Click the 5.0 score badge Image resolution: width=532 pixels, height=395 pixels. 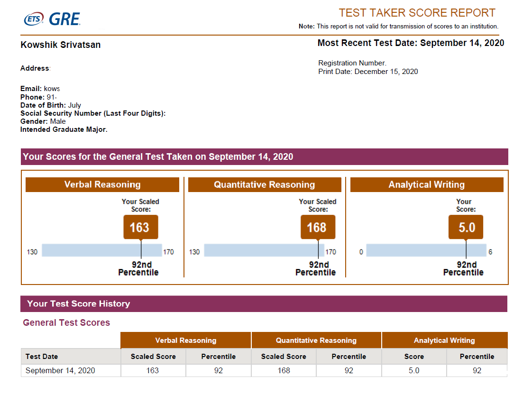pos(466,227)
